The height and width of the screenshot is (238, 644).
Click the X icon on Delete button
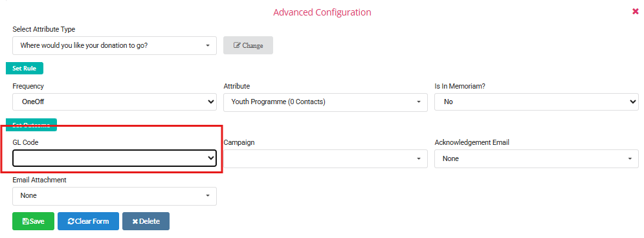coord(135,221)
